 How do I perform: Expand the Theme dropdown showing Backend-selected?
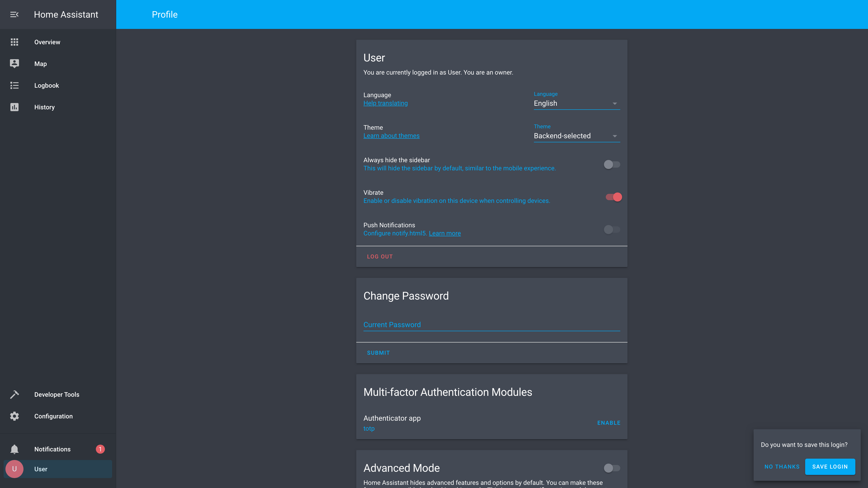pyautogui.click(x=576, y=136)
